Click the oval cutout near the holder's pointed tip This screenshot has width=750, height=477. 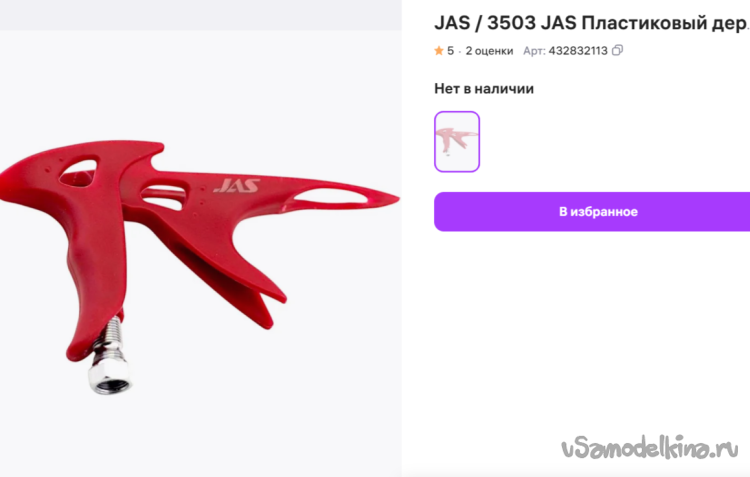point(331,196)
